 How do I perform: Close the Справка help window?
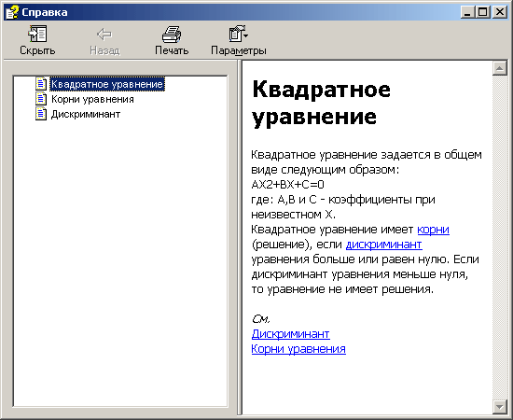500,12
